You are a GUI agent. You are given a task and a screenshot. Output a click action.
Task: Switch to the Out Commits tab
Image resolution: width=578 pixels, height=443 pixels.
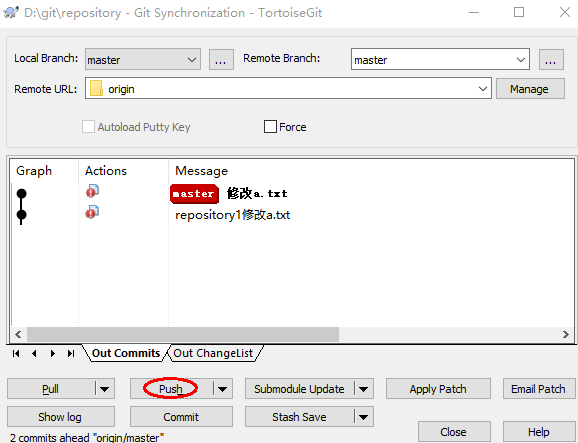point(126,353)
